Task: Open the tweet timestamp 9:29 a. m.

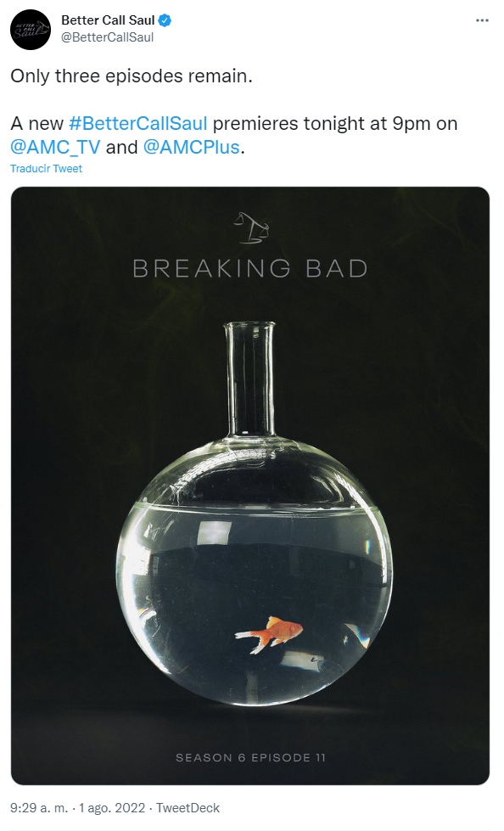Action: pos(39,808)
